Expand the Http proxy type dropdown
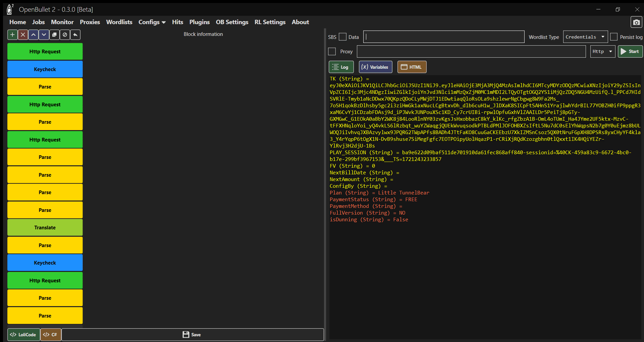The width and height of the screenshot is (644, 342). [x=602, y=51]
